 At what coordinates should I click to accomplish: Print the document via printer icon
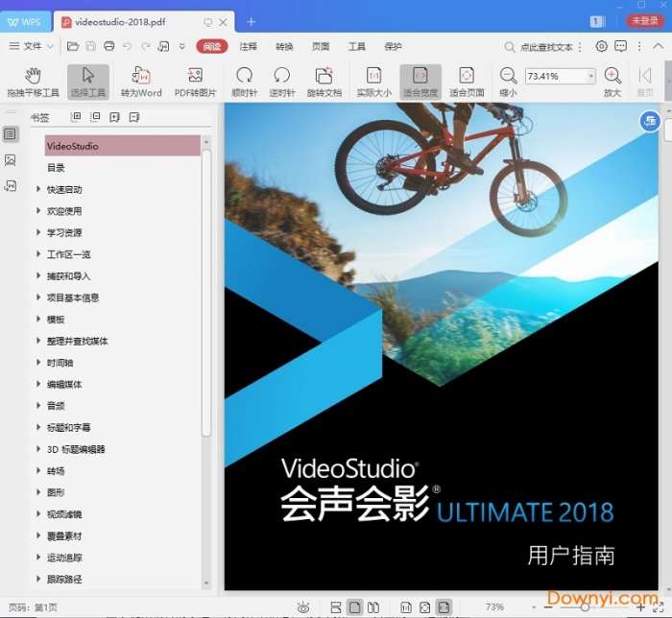[x=108, y=46]
